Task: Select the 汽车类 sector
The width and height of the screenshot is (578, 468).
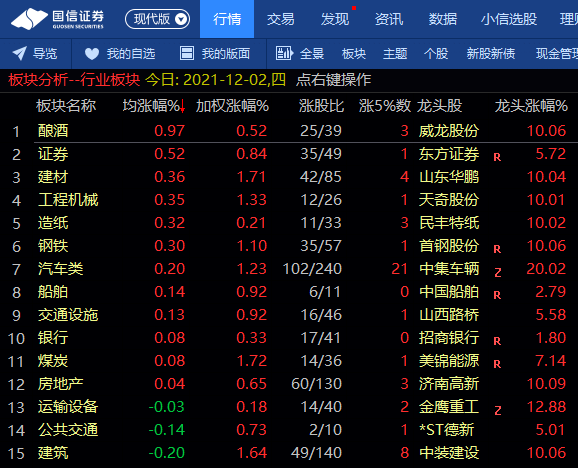Action: tap(60, 269)
